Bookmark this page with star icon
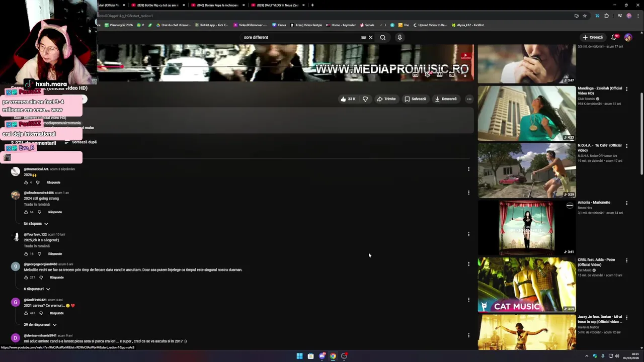 point(585,16)
